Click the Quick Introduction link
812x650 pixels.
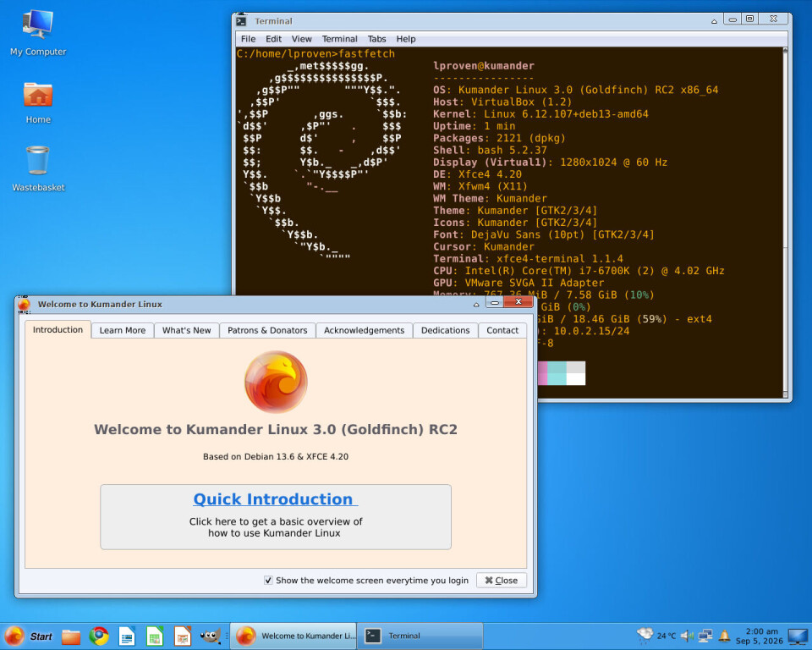(275, 499)
